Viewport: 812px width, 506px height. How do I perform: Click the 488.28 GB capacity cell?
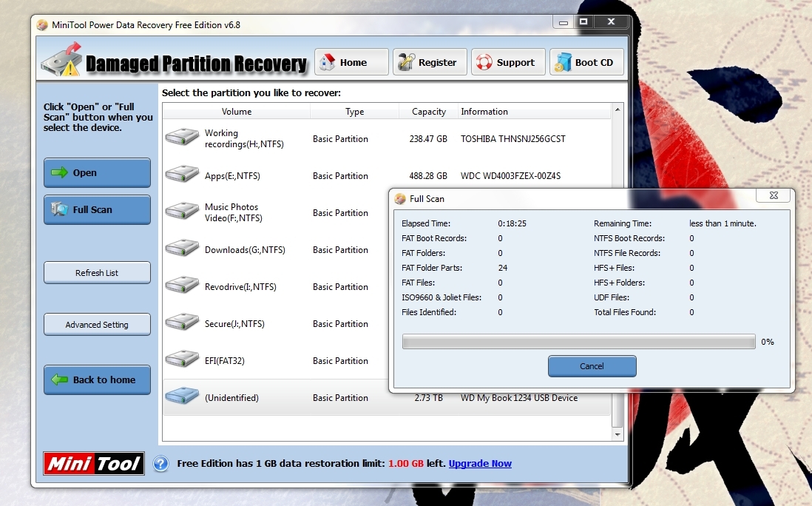pyautogui.click(x=428, y=176)
